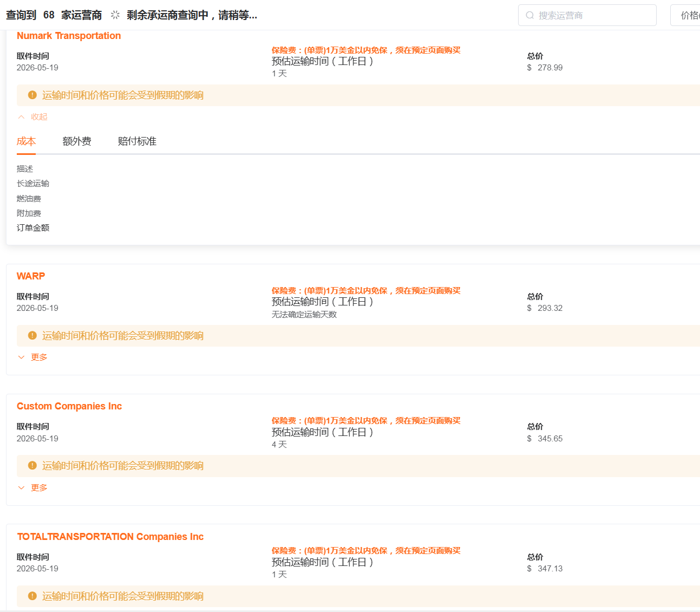Image resolution: width=700 pixels, height=612 pixels.
Task: Click the $ 347.13 total price
Action: pyautogui.click(x=545, y=569)
